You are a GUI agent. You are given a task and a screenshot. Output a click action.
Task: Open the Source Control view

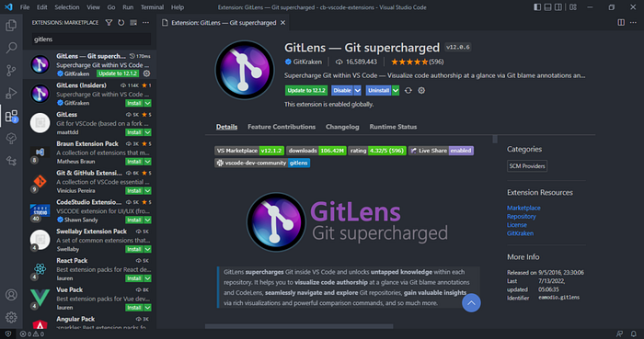pyautogui.click(x=11, y=71)
